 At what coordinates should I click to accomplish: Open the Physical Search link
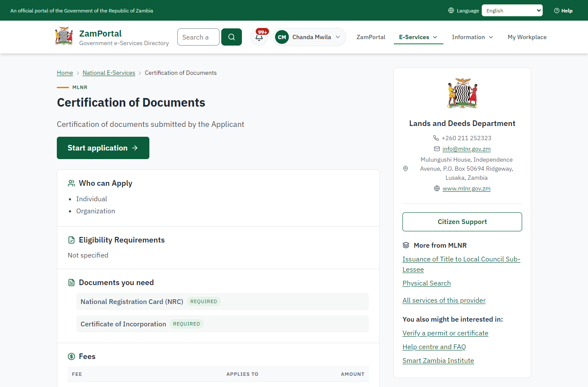click(427, 283)
